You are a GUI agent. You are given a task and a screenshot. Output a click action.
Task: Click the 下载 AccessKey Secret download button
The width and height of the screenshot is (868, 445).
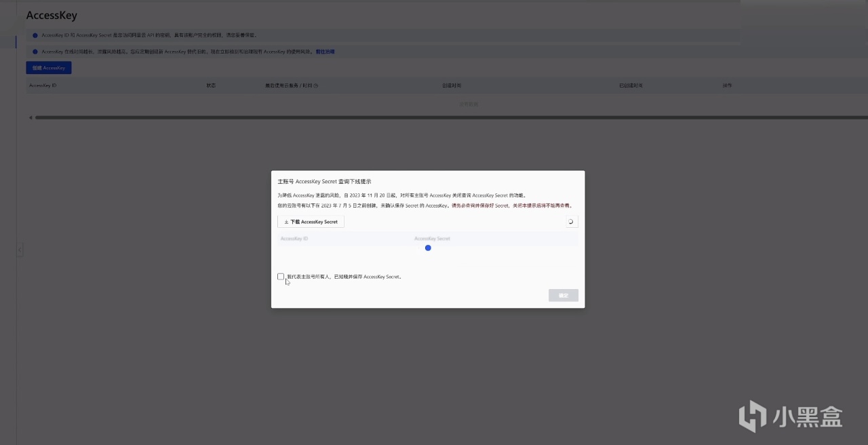click(311, 222)
